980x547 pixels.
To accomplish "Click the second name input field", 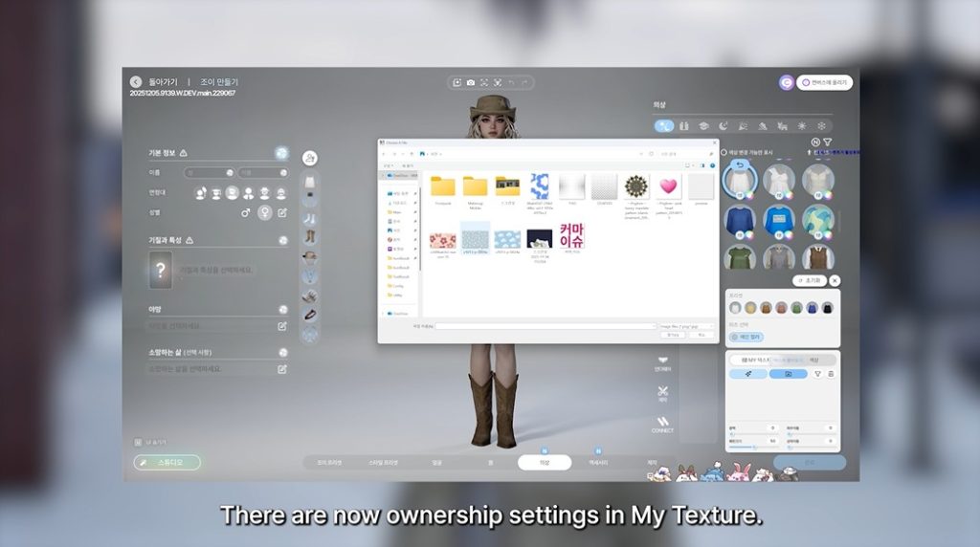I will pyautogui.click(x=263, y=173).
